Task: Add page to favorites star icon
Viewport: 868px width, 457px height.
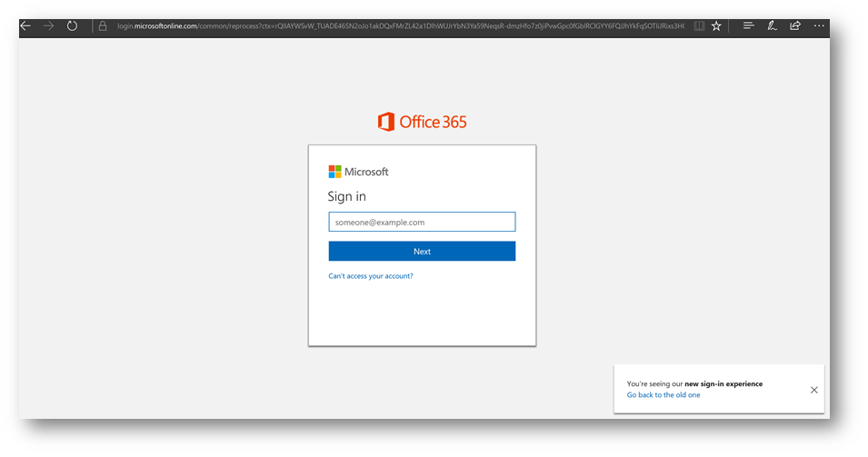Action: click(716, 26)
